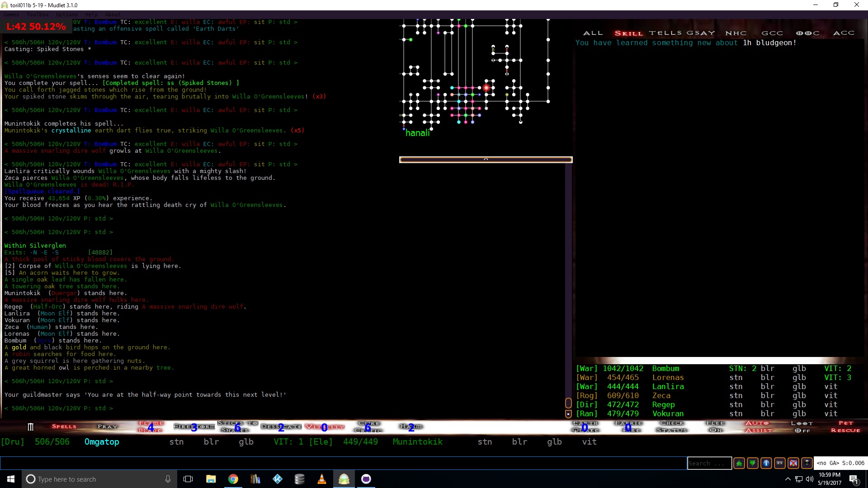Screen dimensions: 868x488
Task: Switch to the TELLS chat tab
Action: pos(665,33)
